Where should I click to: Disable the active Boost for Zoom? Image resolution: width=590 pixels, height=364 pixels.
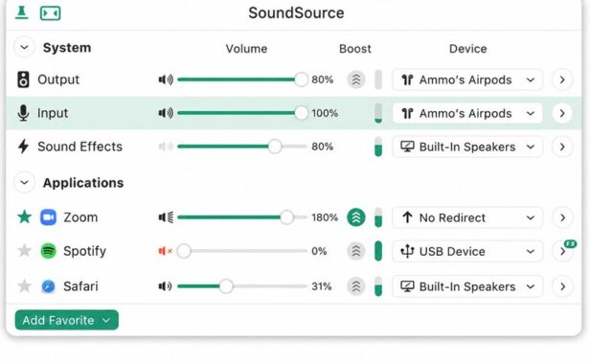click(356, 217)
